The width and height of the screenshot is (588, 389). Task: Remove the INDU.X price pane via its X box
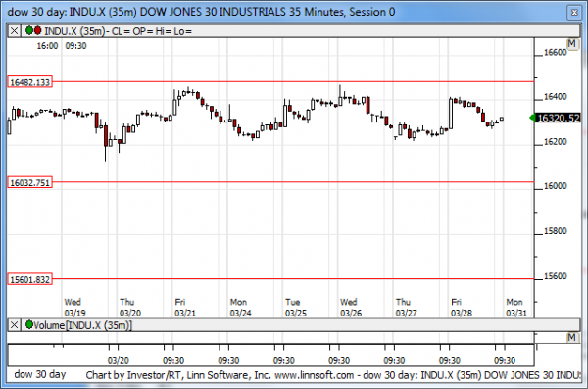pos(14,30)
